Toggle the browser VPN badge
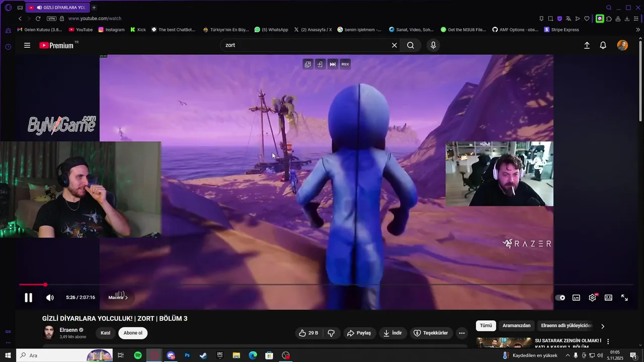This screenshot has height=362, width=644. point(51,19)
